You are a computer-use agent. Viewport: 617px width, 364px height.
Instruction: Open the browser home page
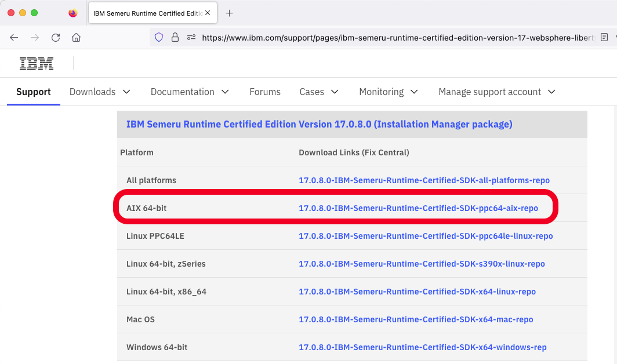(76, 37)
